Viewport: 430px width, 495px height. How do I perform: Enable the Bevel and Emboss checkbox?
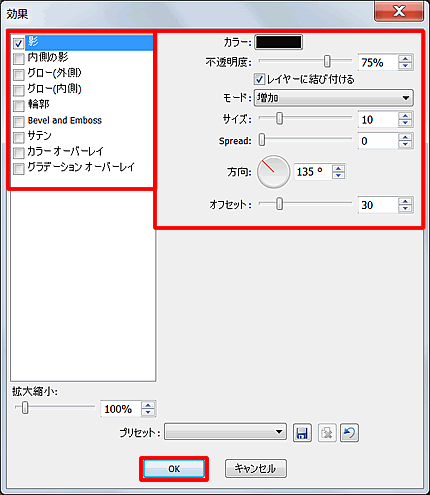click(x=18, y=121)
